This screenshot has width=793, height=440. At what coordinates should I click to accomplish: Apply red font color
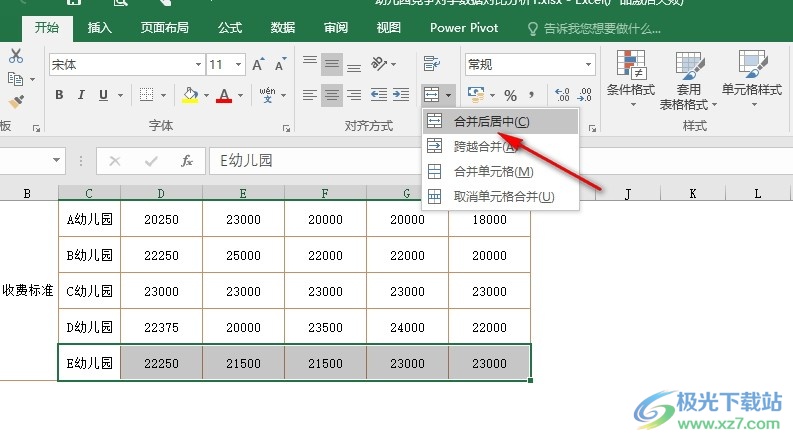(x=224, y=95)
